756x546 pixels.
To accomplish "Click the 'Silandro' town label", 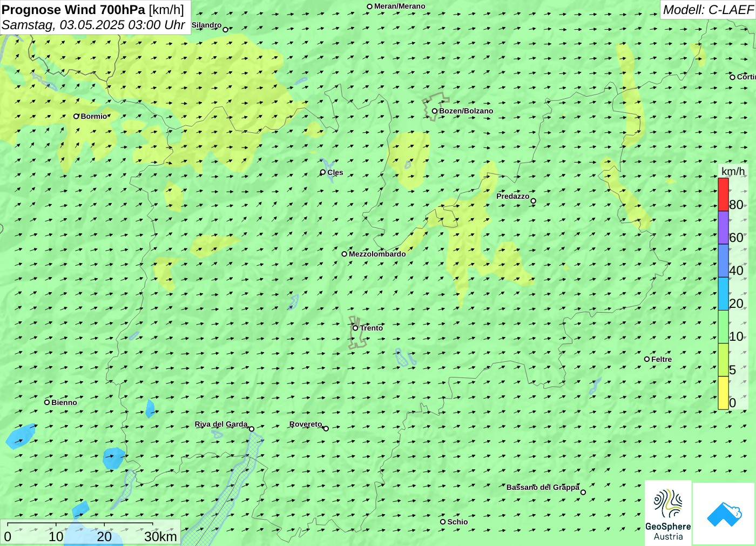I will point(207,25).
